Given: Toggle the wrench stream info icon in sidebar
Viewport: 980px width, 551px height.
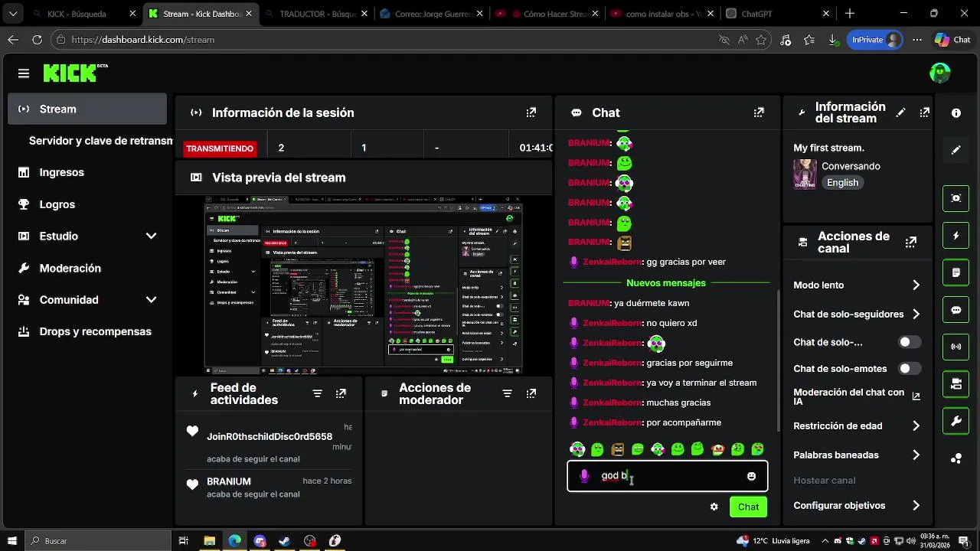Looking at the screenshot, I should [x=956, y=421].
